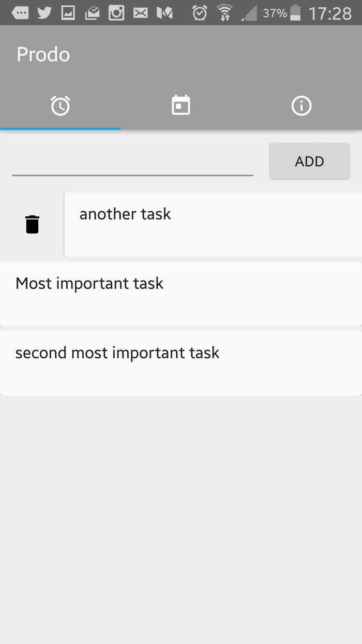
Task: Select the 'another task' card
Action: point(213,224)
